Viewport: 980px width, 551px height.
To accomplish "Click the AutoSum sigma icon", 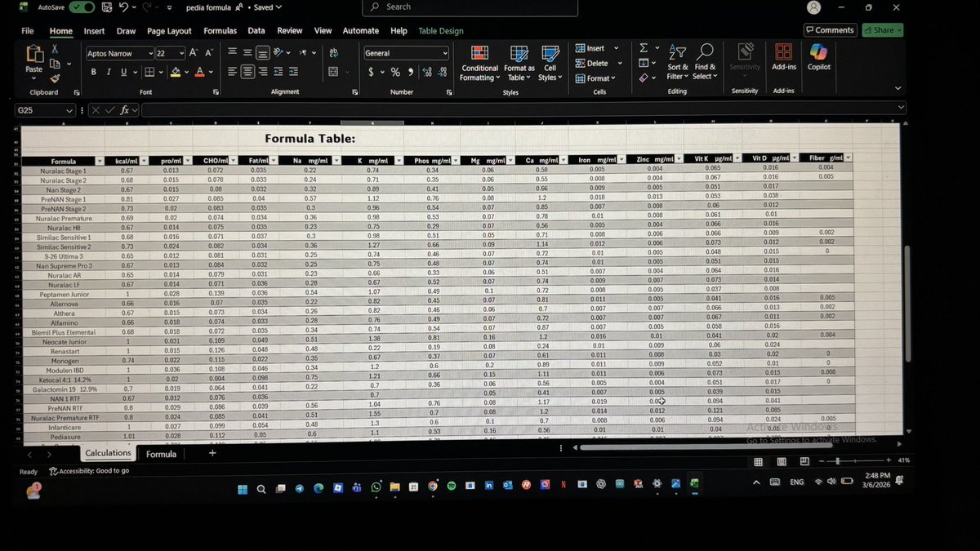I will tap(644, 48).
